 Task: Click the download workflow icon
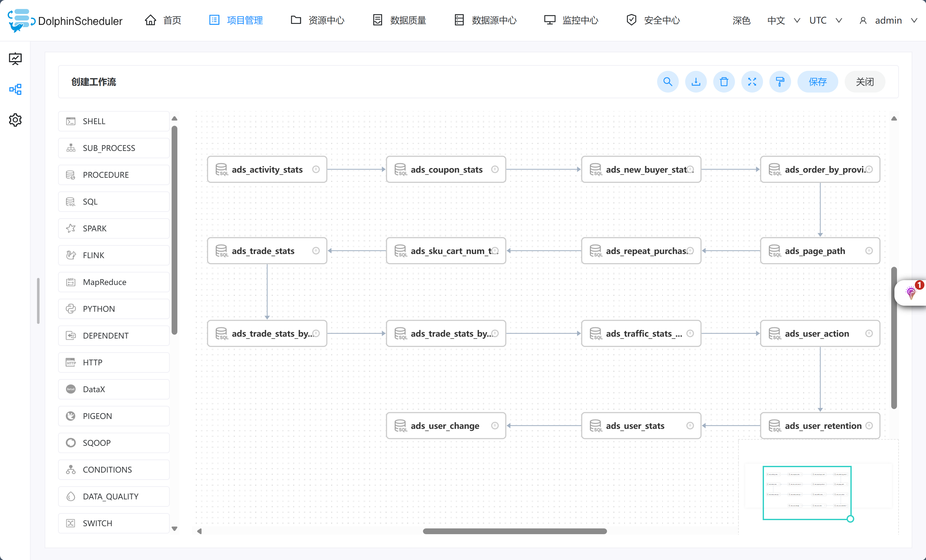(696, 82)
